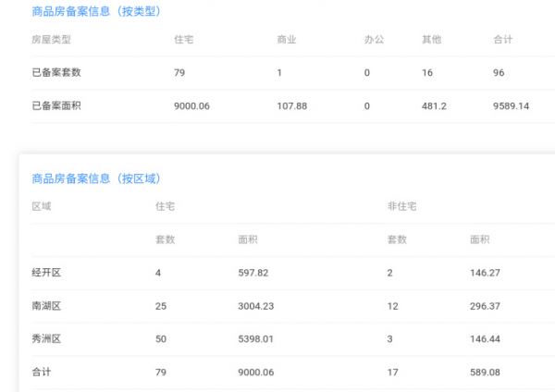Select the 住宅 column header in type table
The height and width of the screenshot is (392, 555).
pyautogui.click(x=184, y=39)
